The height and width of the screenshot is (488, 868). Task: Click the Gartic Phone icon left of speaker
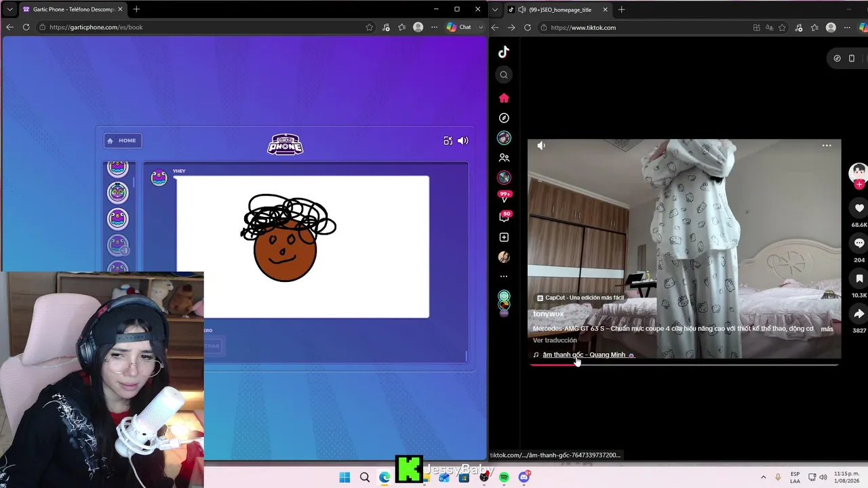pos(448,141)
